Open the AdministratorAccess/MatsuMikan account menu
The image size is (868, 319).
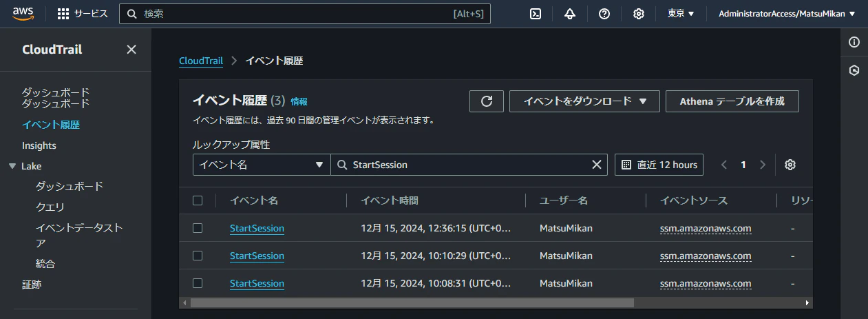787,14
